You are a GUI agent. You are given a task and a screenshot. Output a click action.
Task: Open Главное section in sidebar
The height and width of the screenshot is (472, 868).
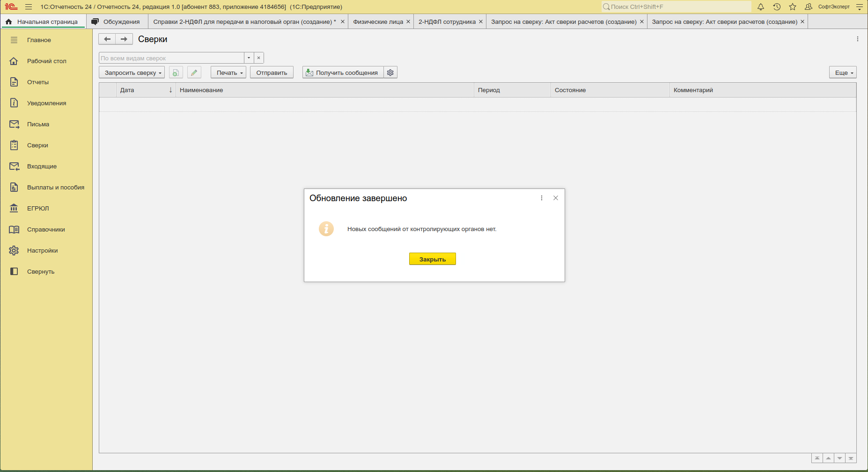click(x=46, y=40)
